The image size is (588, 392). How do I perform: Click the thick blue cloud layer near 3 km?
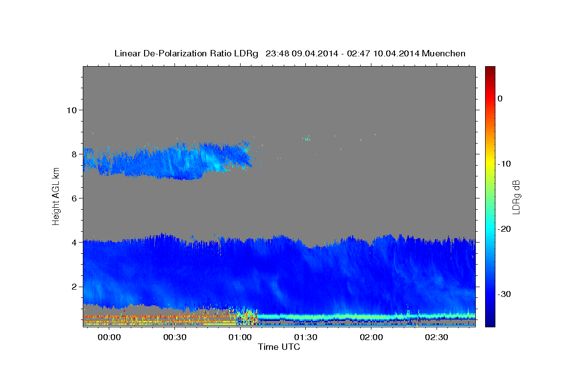(x=279, y=274)
